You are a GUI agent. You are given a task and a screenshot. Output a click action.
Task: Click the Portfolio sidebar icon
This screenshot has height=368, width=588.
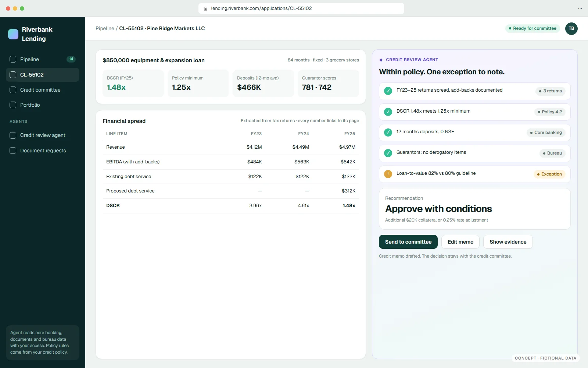(x=13, y=105)
